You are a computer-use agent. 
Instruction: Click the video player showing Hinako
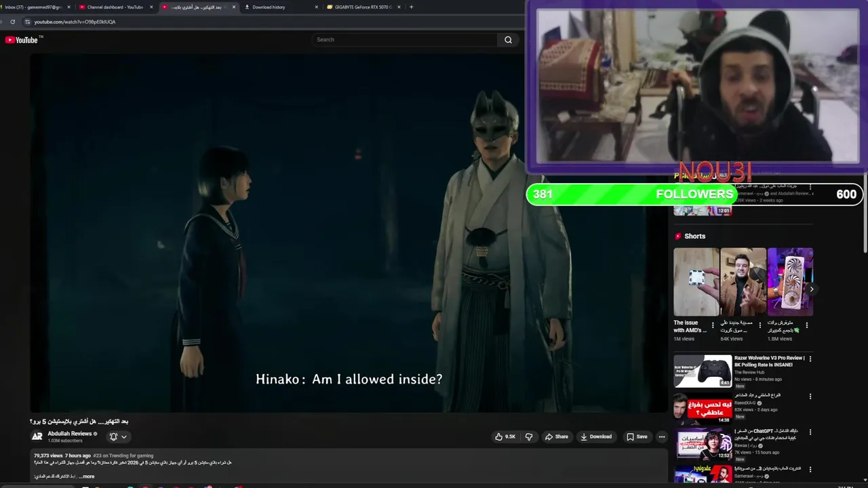point(349,232)
